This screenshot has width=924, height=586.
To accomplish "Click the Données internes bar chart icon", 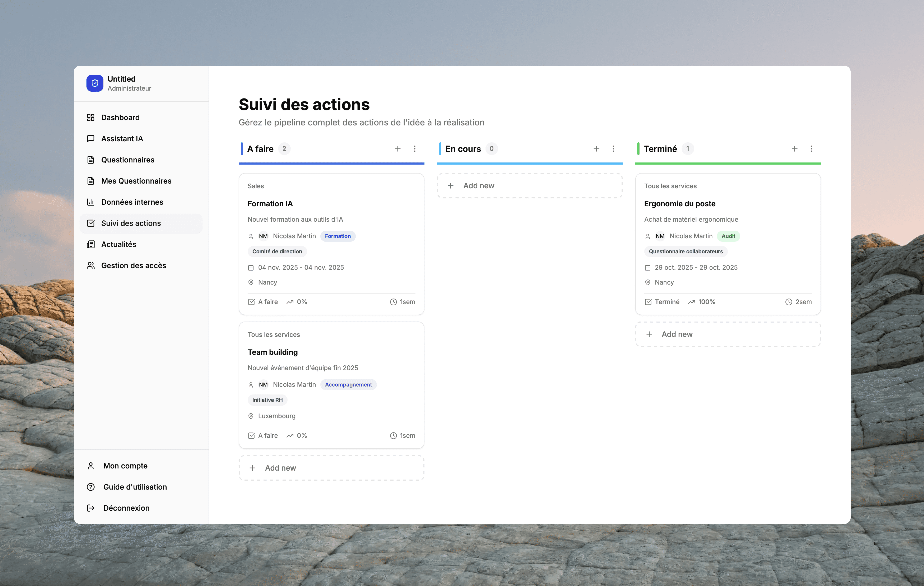I will tap(91, 202).
